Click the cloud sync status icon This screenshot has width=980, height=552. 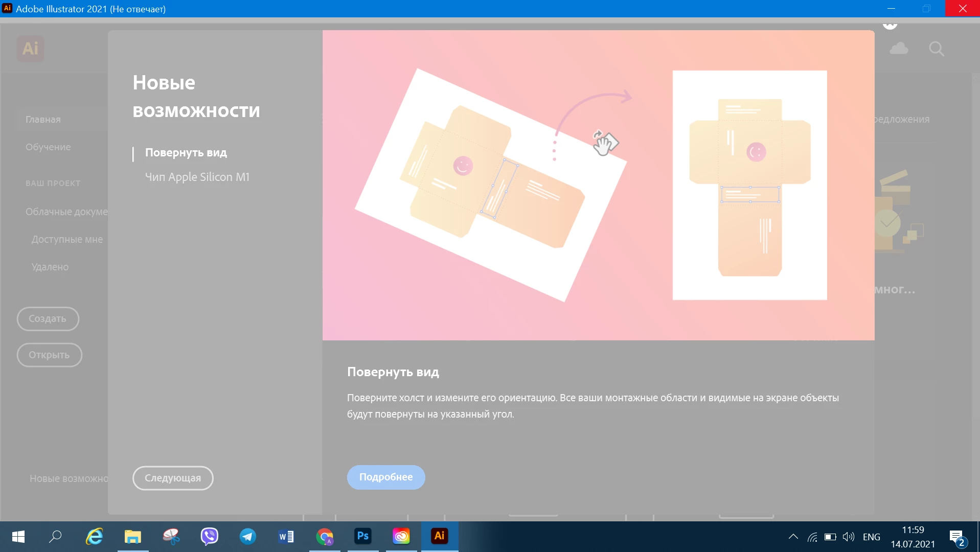(899, 49)
